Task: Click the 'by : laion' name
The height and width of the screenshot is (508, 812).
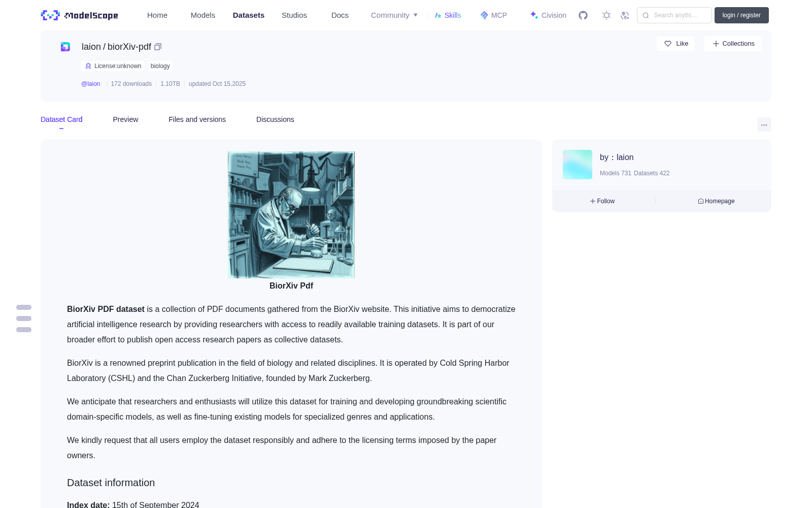Action: [x=617, y=157]
